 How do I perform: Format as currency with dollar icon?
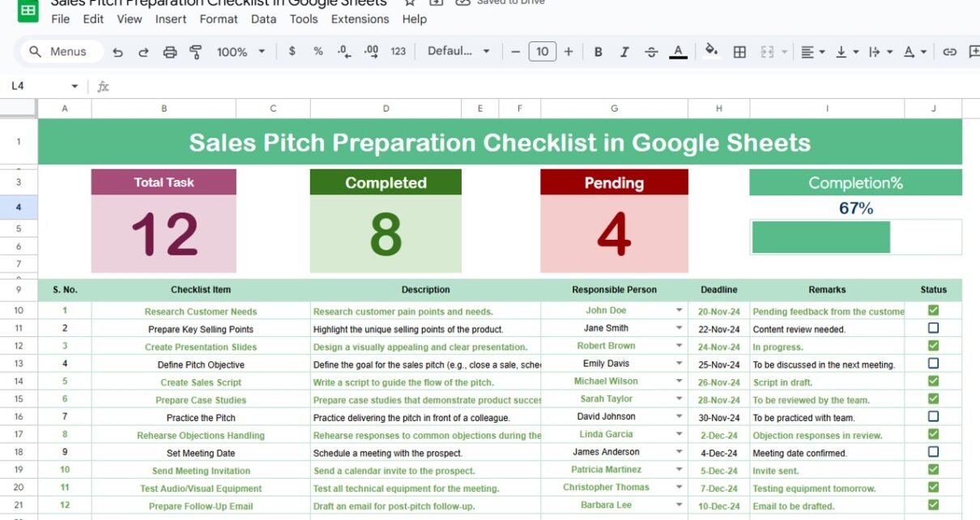coord(292,51)
